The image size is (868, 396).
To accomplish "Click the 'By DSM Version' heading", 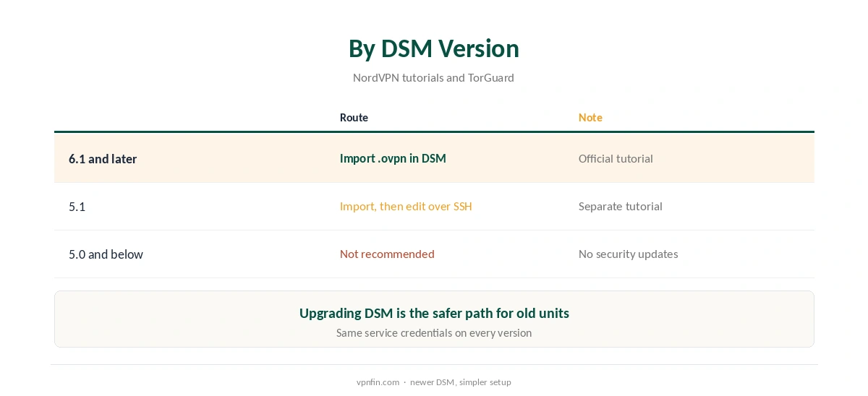I will click(x=434, y=48).
